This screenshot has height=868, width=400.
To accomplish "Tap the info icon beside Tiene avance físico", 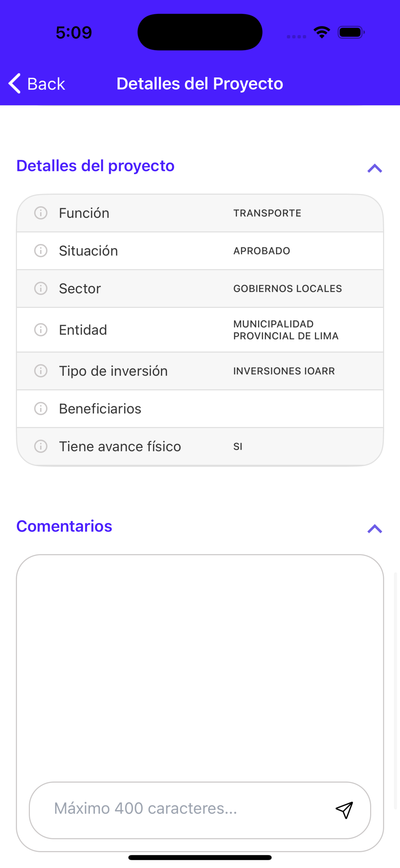I will point(41,446).
